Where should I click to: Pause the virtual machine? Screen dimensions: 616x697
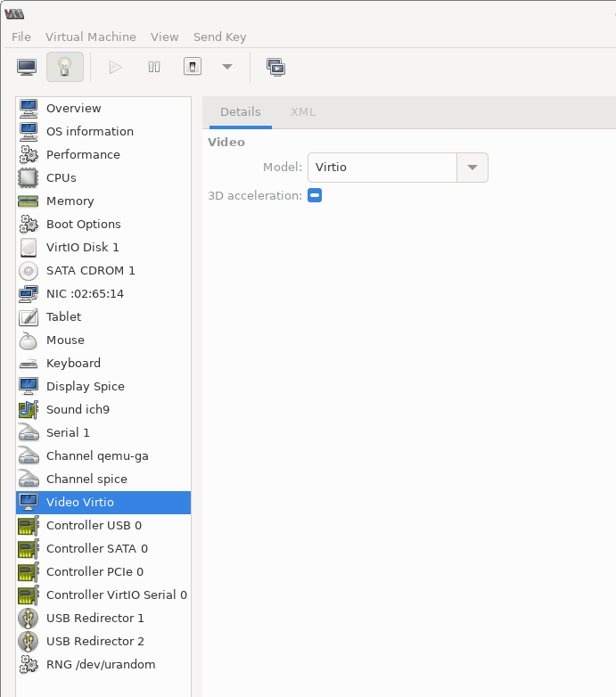[x=154, y=67]
